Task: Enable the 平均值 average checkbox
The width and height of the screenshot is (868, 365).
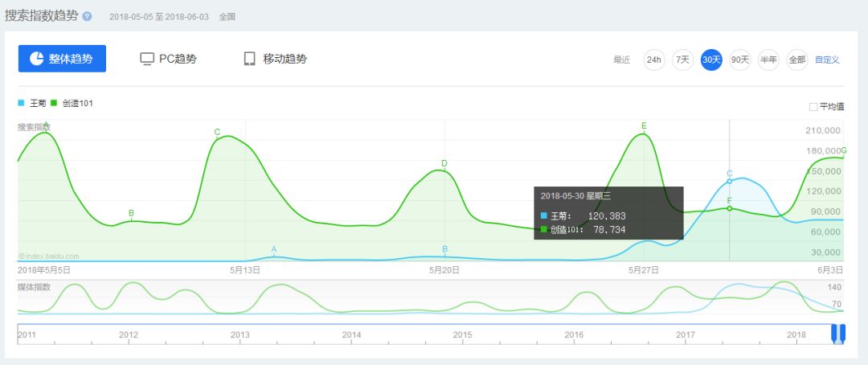Action: 813,107
